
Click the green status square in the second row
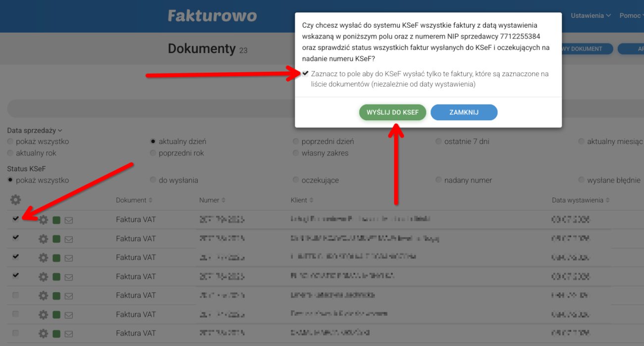click(x=56, y=239)
